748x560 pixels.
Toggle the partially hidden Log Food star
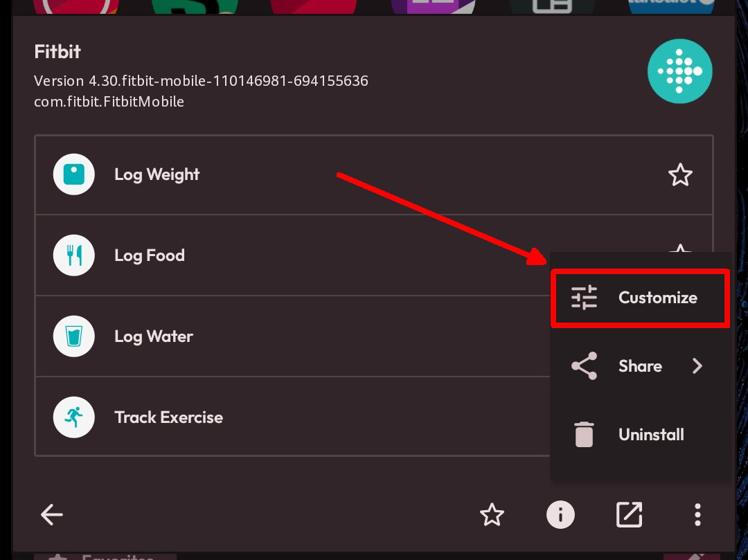click(679, 248)
